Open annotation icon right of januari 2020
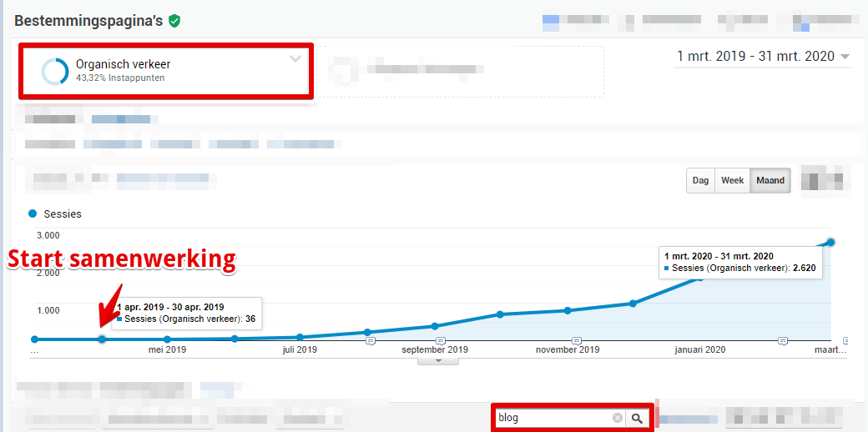The image size is (868, 432). [783, 341]
